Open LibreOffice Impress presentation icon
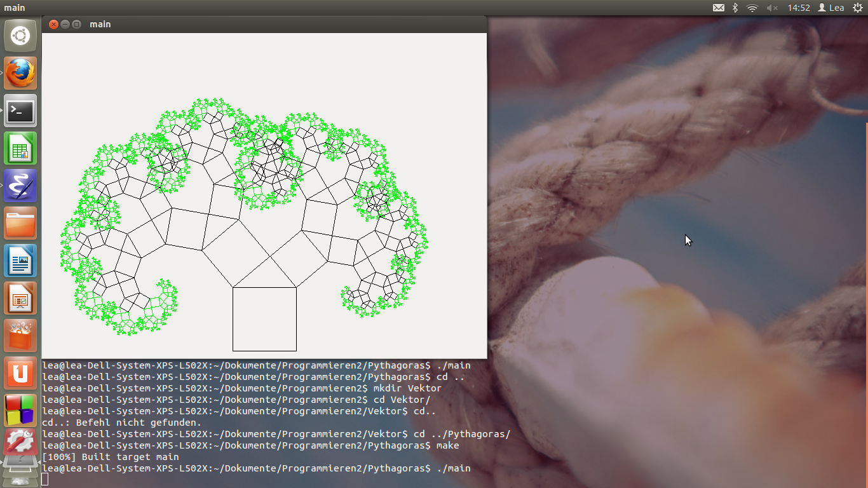This screenshot has height=488, width=868. [x=20, y=298]
